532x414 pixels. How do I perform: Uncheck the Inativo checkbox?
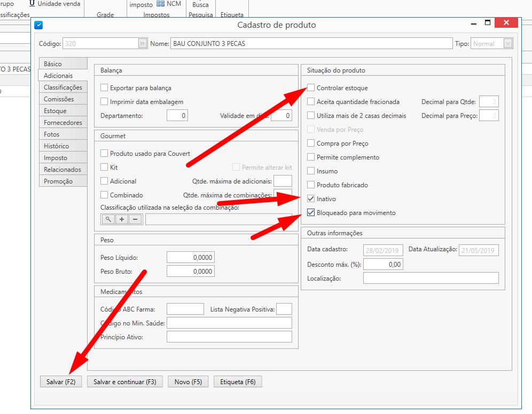pos(311,199)
